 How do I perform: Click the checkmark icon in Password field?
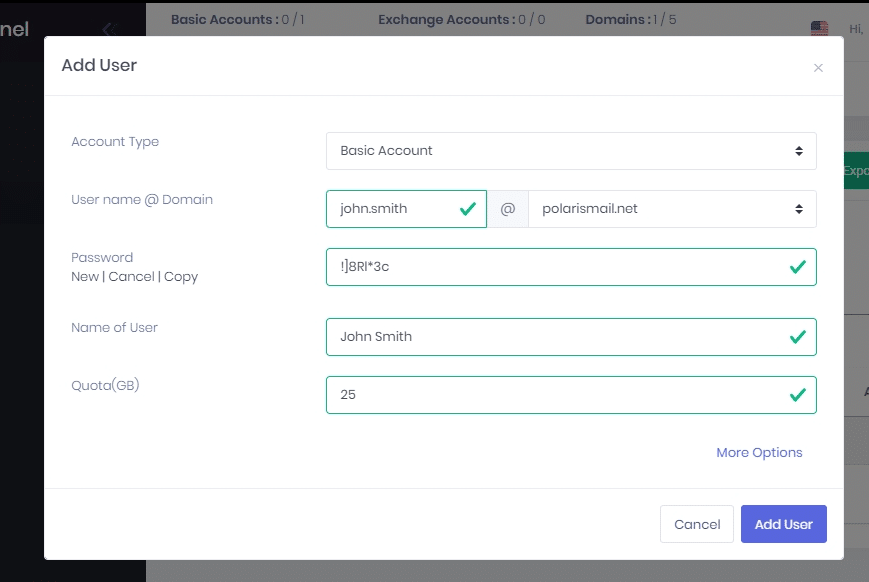[x=797, y=267]
